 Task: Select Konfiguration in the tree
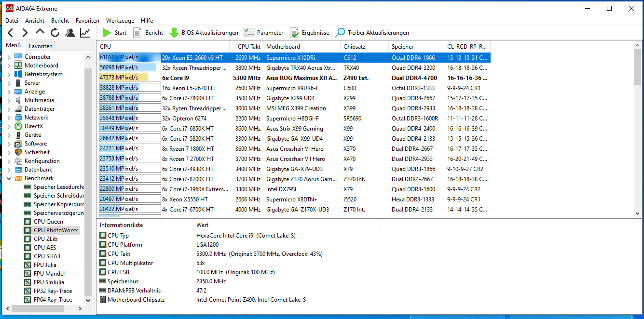tap(42, 161)
